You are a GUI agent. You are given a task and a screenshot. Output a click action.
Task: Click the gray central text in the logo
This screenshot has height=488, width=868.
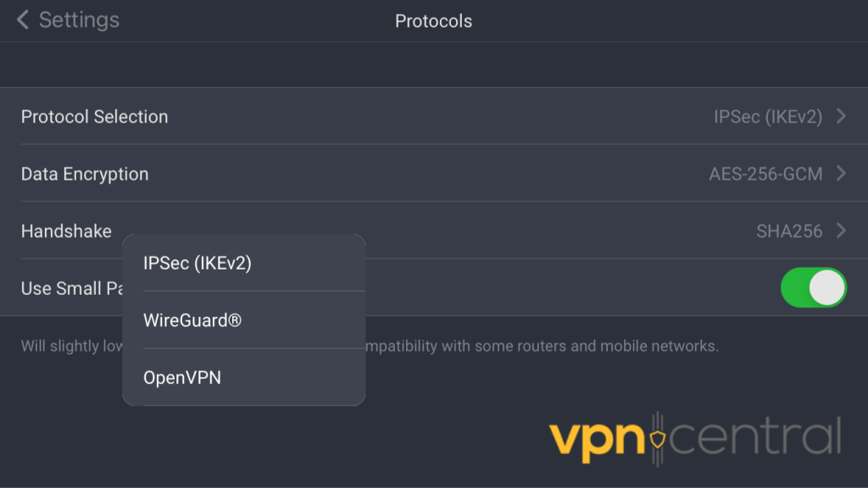tap(754, 437)
